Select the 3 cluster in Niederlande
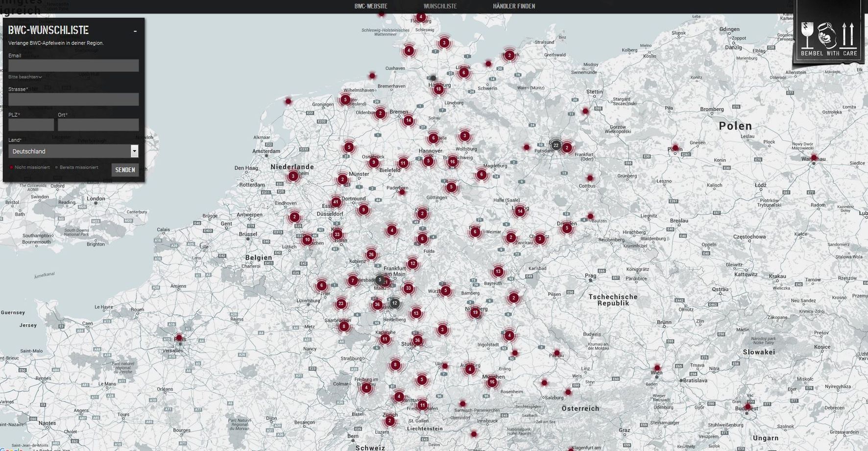 (x=293, y=176)
